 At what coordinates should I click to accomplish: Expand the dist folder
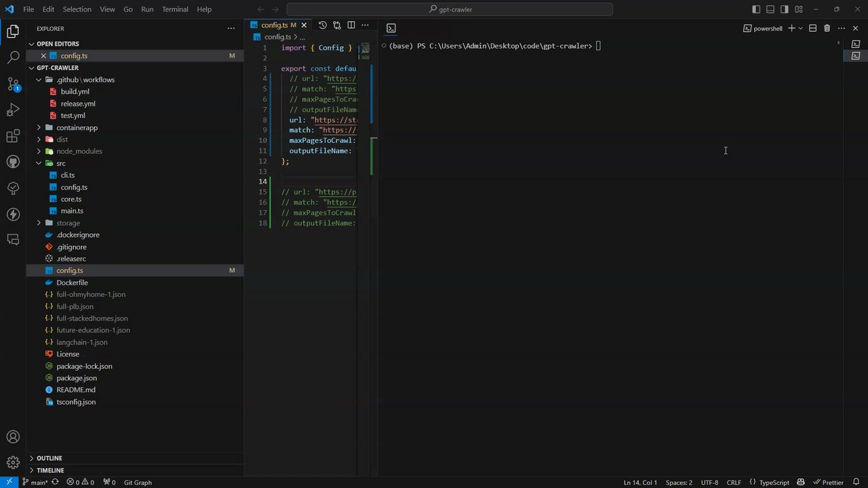coord(39,139)
